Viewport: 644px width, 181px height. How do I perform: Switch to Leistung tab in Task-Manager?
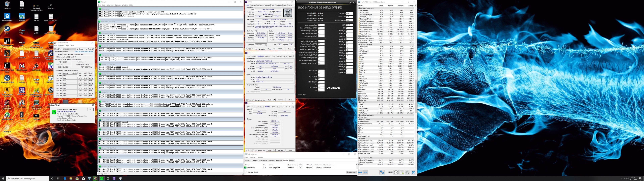click(x=255, y=161)
